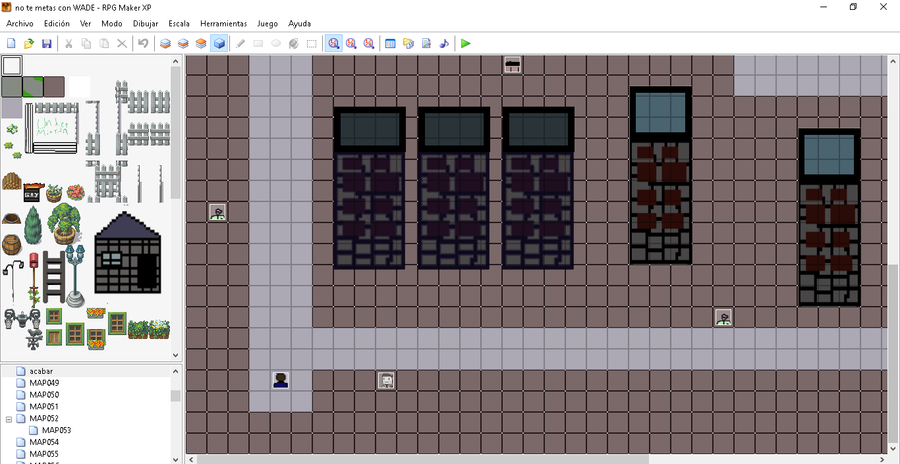Open the Herramientas menu
The height and width of the screenshot is (464, 900).
pos(223,24)
